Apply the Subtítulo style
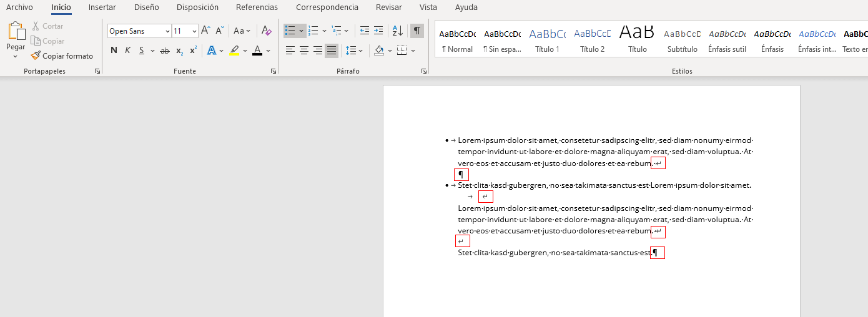Viewport: 868px width, 317px height. coord(683,39)
